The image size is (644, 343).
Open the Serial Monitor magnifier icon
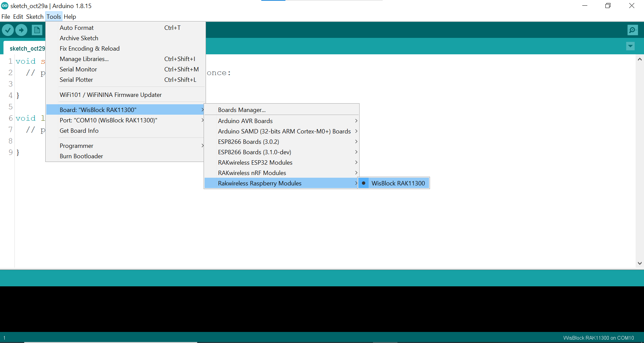[633, 30]
